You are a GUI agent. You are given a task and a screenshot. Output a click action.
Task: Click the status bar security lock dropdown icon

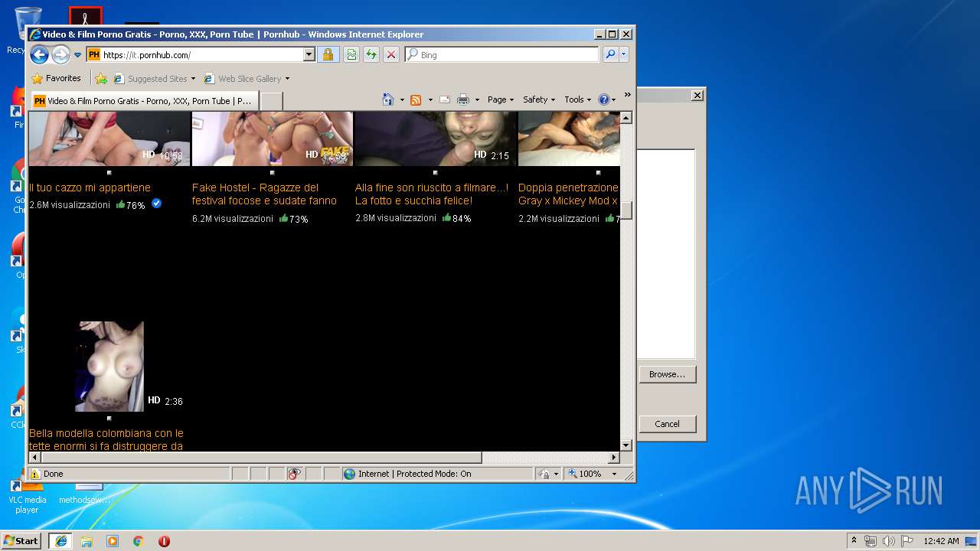547,474
